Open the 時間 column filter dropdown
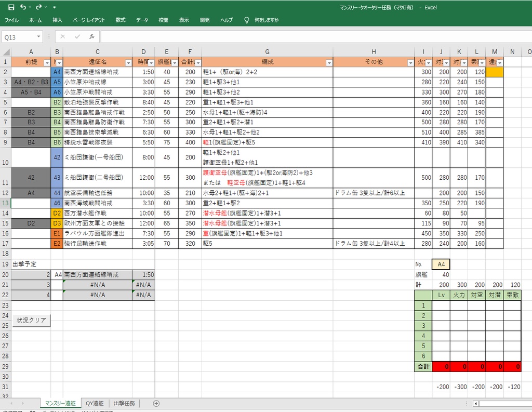 tap(151, 63)
